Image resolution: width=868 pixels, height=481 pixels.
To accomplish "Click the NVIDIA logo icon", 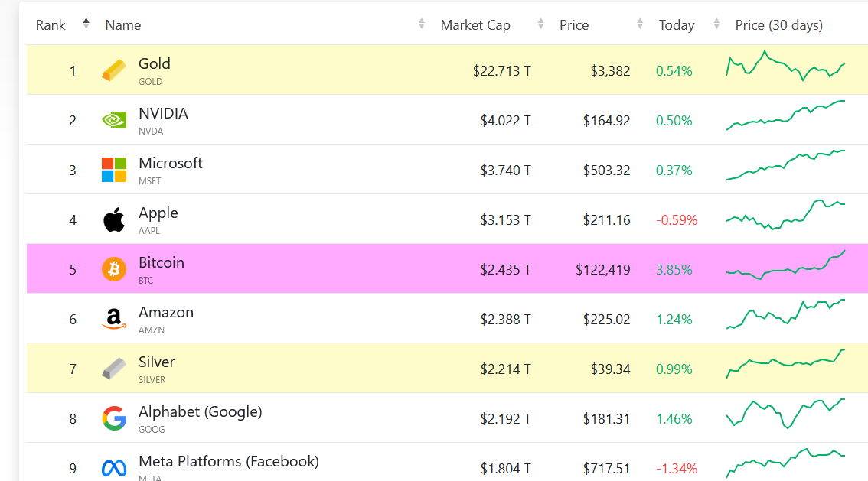I will (114, 120).
